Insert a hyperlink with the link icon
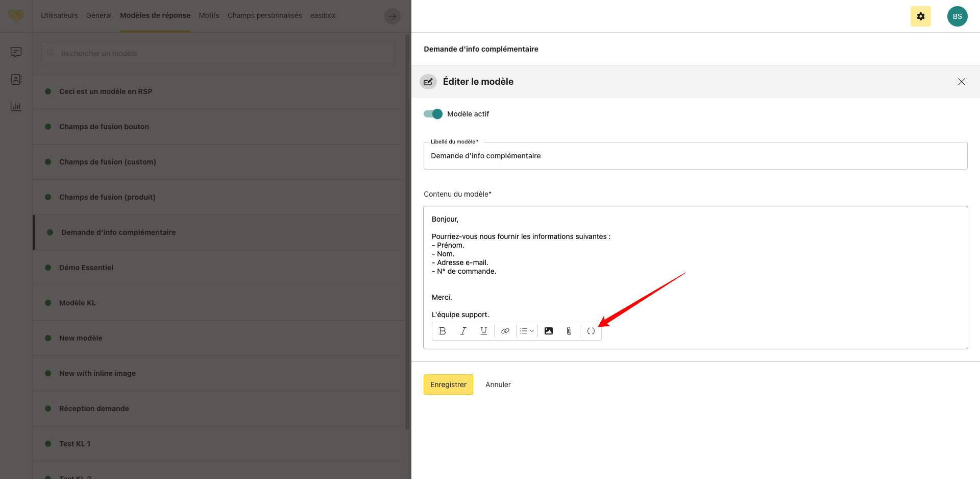The image size is (980, 479). coord(505,331)
